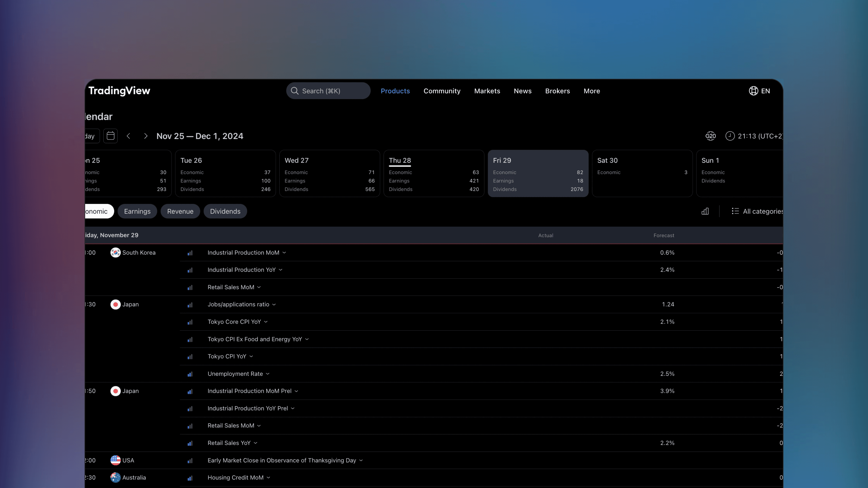Open the search bar with magnifier icon

tap(328, 91)
